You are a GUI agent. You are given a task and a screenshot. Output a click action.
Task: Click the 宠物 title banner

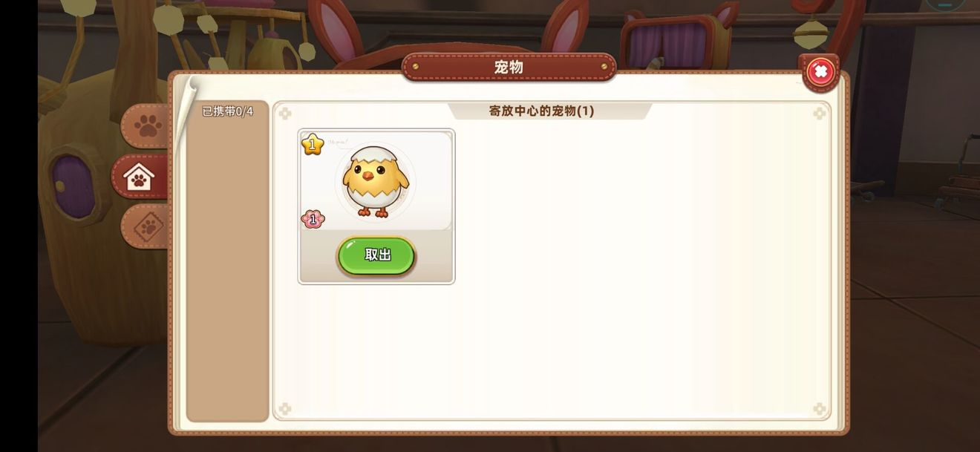(x=509, y=68)
